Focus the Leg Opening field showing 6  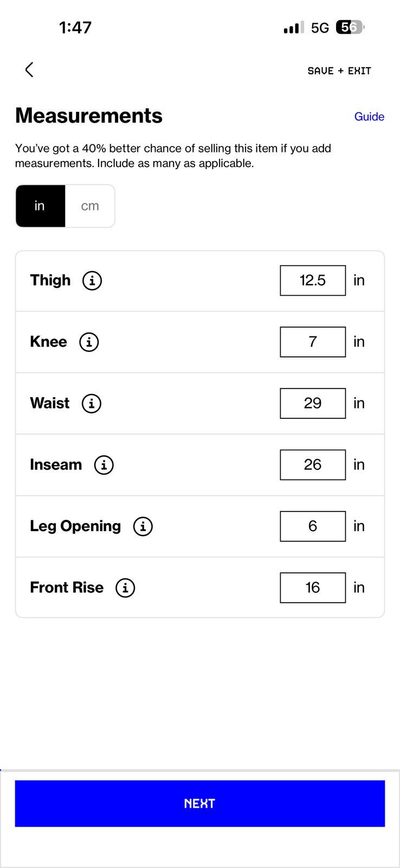point(313,526)
